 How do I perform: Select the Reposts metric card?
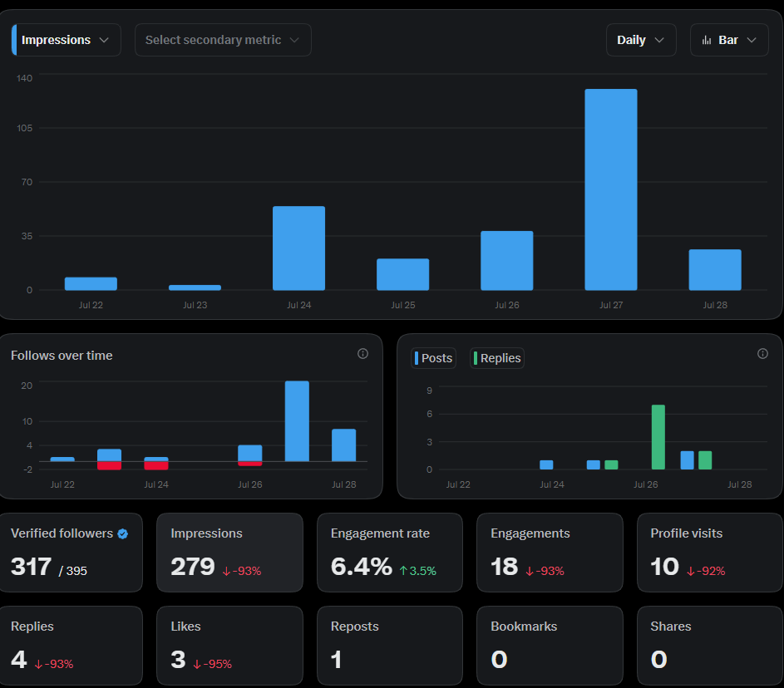(x=390, y=646)
